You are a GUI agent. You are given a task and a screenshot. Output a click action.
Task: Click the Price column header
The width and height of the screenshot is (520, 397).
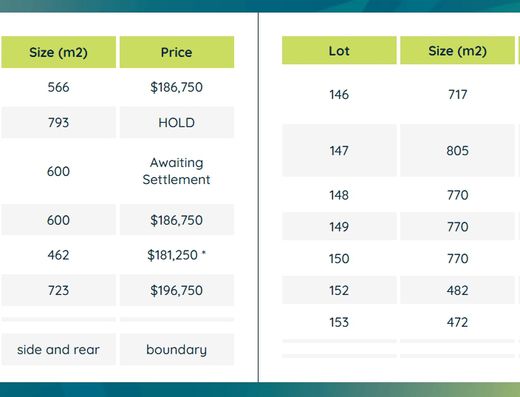(x=177, y=52)
